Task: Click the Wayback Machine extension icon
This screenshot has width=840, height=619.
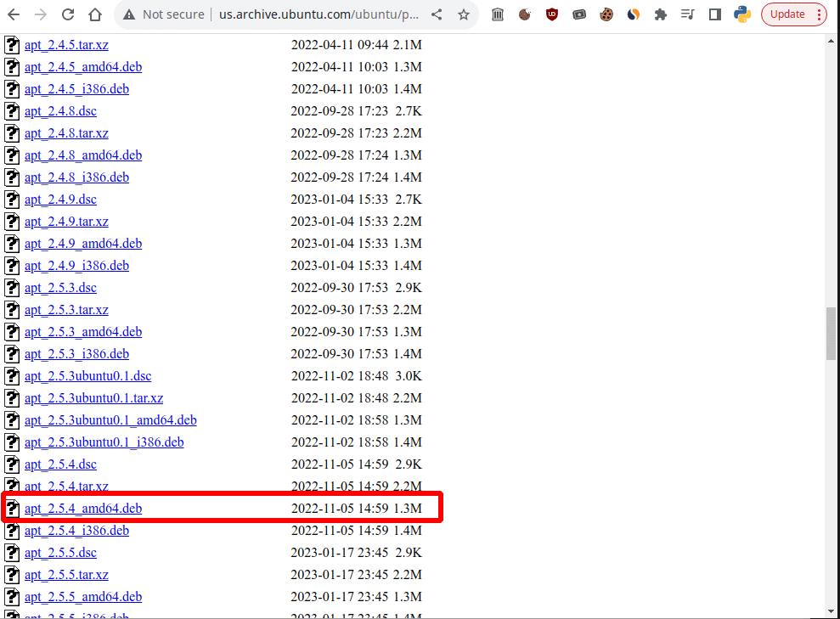Action: 498,14
